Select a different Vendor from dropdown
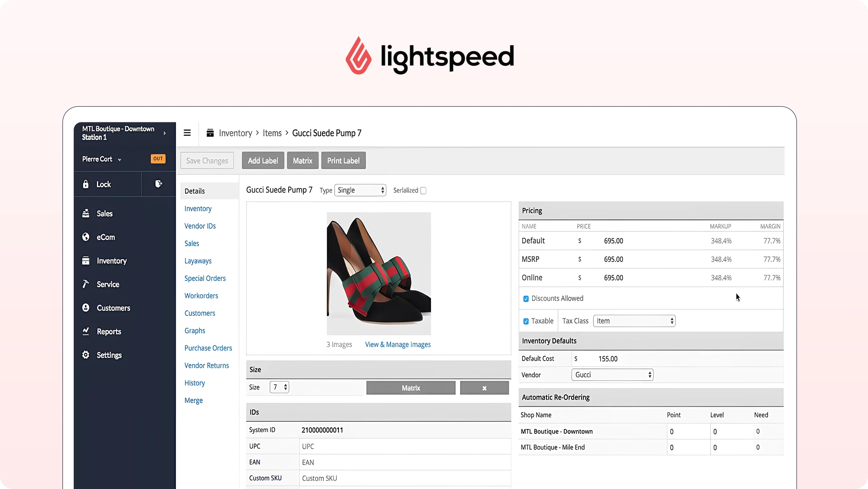This screenshot has height=489, width=868. [x=612, y=374]
